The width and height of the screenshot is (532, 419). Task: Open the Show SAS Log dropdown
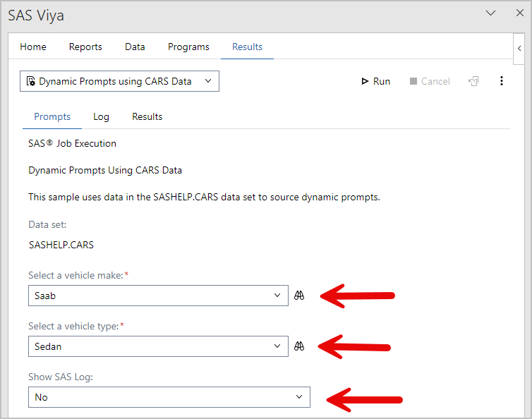169,397
